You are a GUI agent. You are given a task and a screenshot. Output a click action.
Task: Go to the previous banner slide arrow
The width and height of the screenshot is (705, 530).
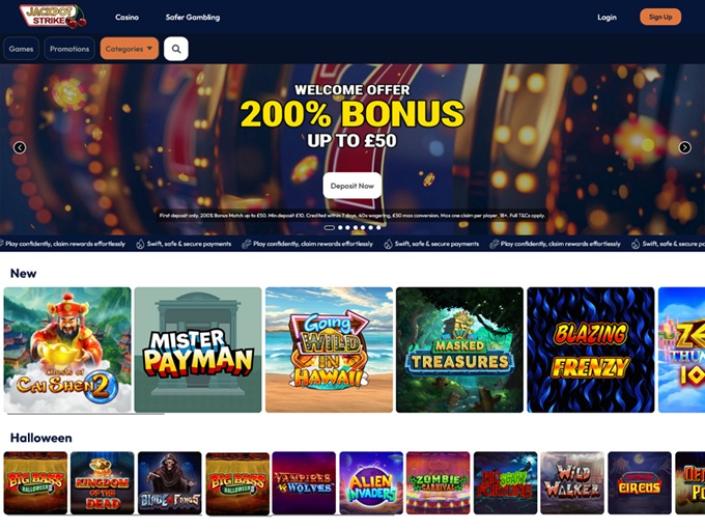point(19,147)
